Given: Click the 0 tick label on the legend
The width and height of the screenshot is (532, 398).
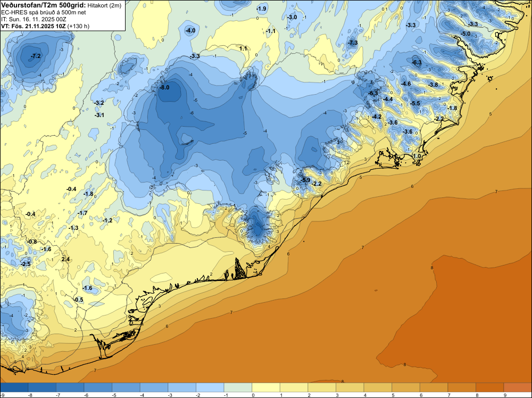Looking at the screenshot, I should 253,395.
